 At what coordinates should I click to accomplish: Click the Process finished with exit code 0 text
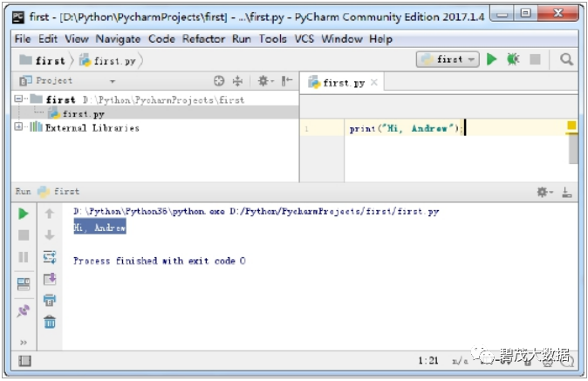[x=160, y=261]
